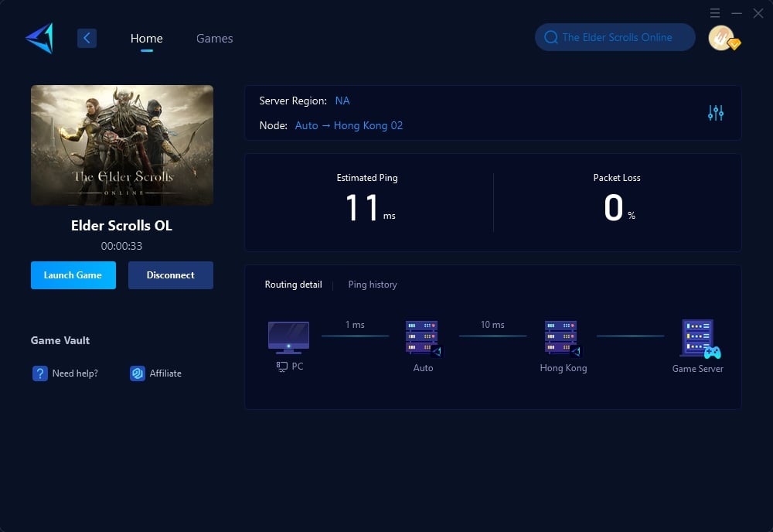773x532 pixels.
Task: Go back with the chevron button
Action: click(x=87, y=38)
